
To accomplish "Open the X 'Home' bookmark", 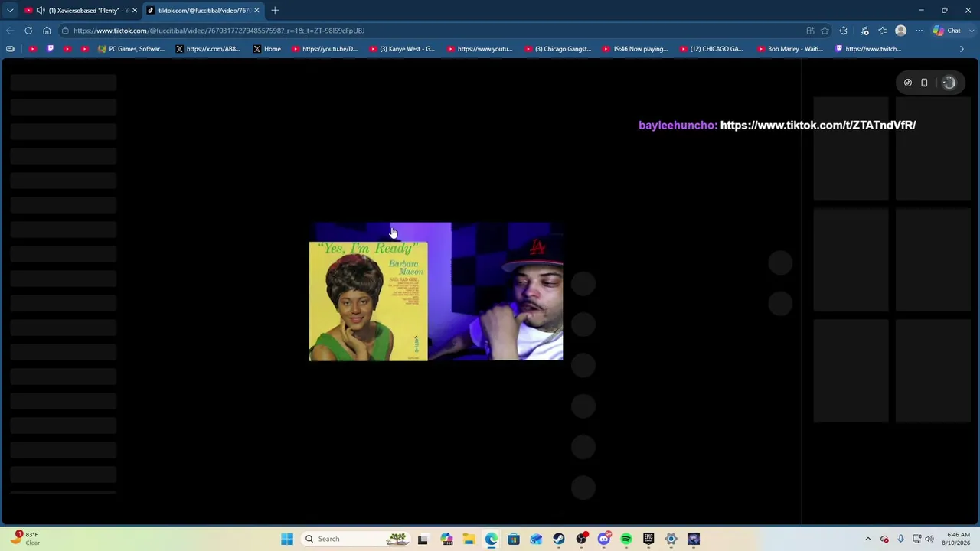I will coord(267,49).
